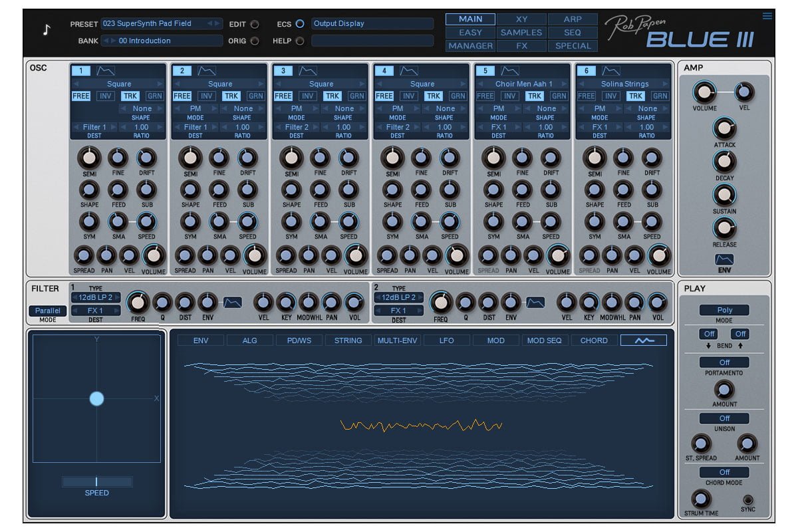Click Filter 1 envelope icon

[233, 303]
